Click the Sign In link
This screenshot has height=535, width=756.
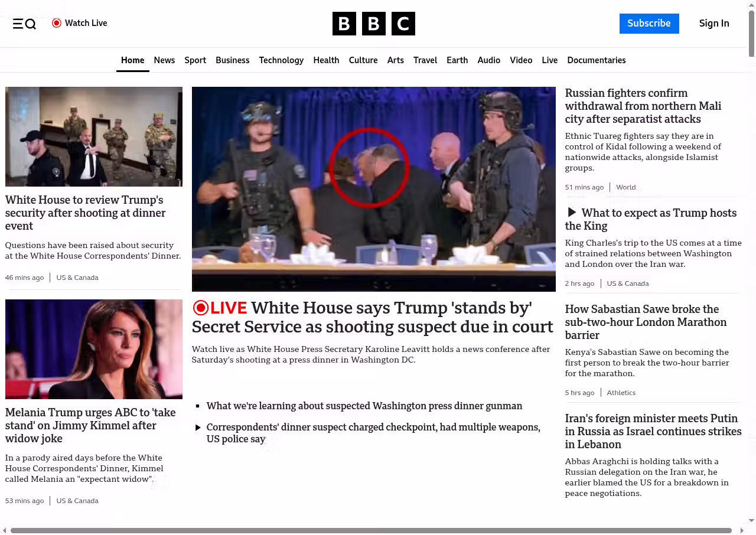[x=713, y=24]
